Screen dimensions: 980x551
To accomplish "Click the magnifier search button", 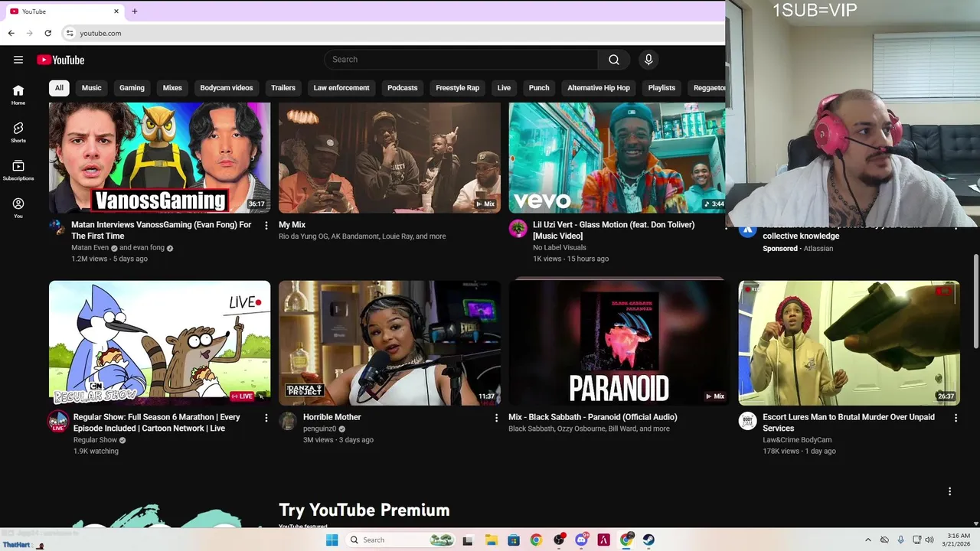I will tap(614, 60).
